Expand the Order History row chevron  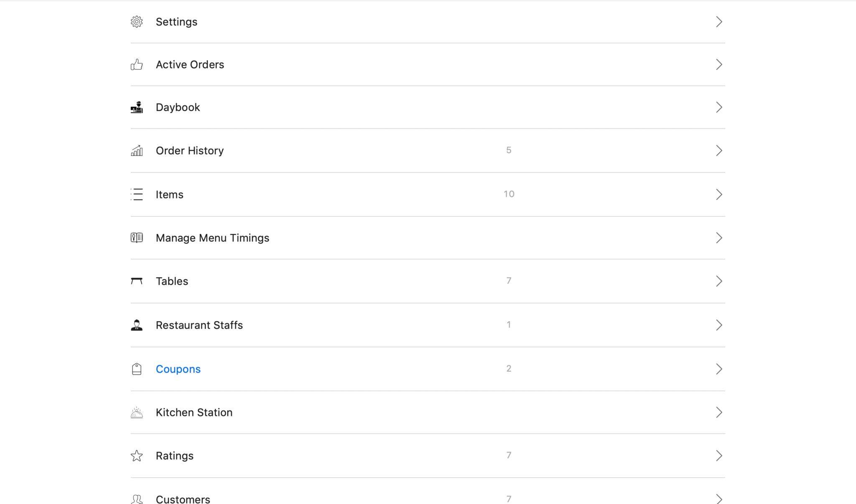point(719,151)
